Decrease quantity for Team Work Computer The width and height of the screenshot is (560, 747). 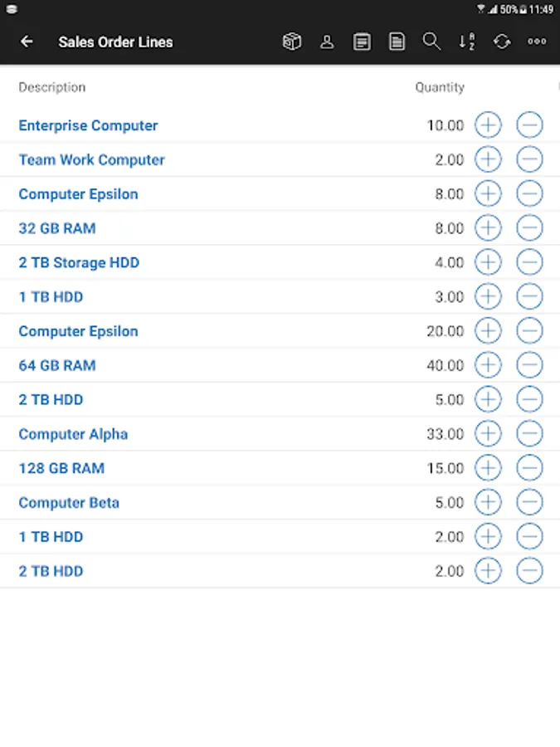pyautogui.click(x=529, y=159)
